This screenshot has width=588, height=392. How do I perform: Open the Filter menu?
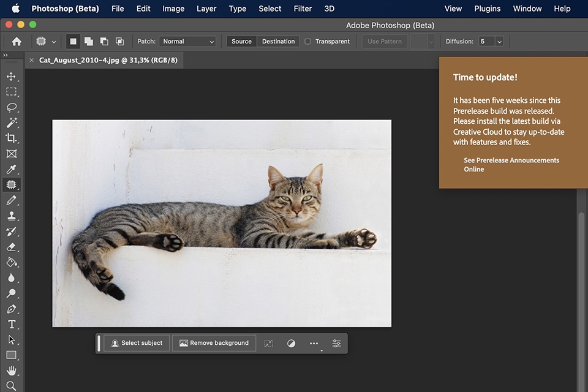tap(303, 9)
